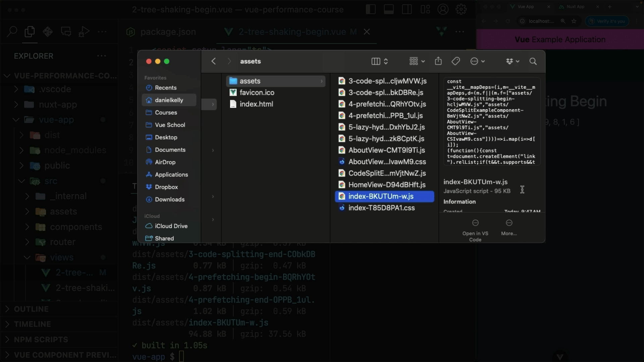The width and height of the screenshot is (644, 362).
Task: Select AboutView-CMT9l9Ti.js file
Action: (x=384, y=150)
